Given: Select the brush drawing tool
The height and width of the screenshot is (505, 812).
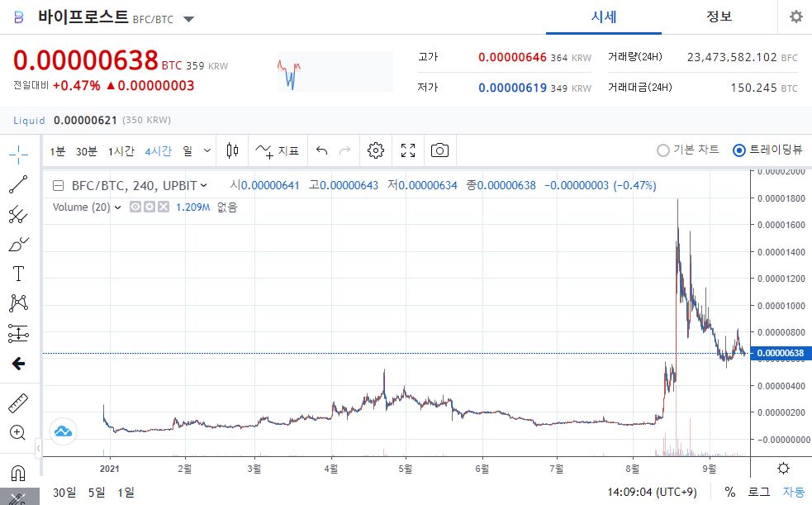Looking at the screenshot, I should click(x=19, y=244).
